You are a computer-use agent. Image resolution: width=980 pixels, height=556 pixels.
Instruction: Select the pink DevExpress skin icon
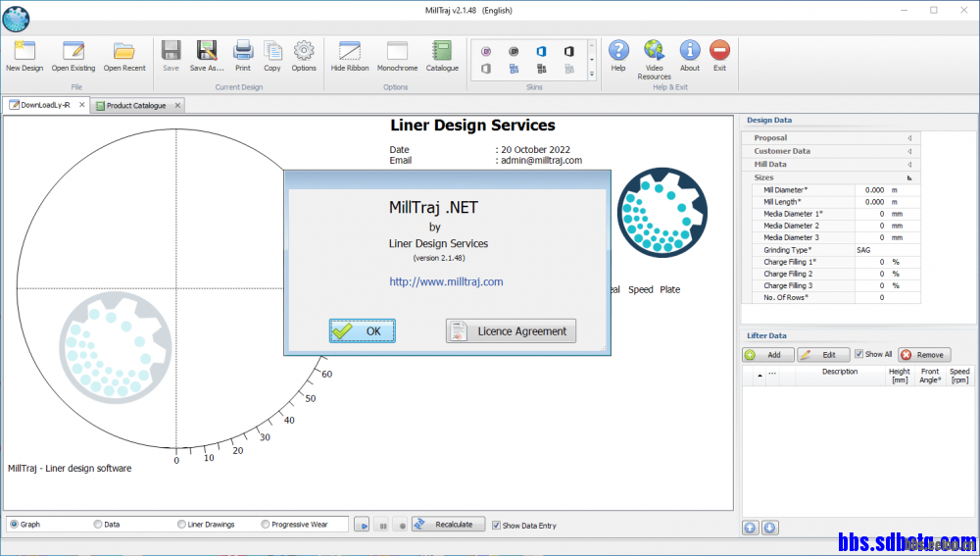click(486, 51)
